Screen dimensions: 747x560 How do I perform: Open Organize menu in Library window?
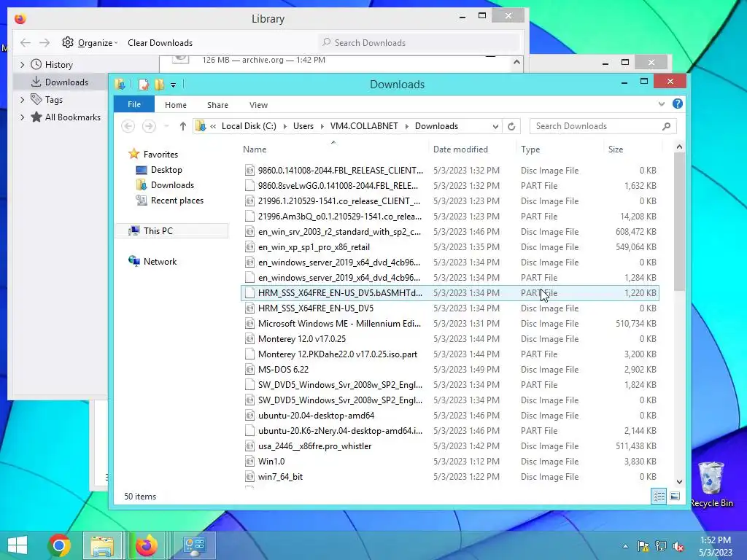(x=90, y=43)
